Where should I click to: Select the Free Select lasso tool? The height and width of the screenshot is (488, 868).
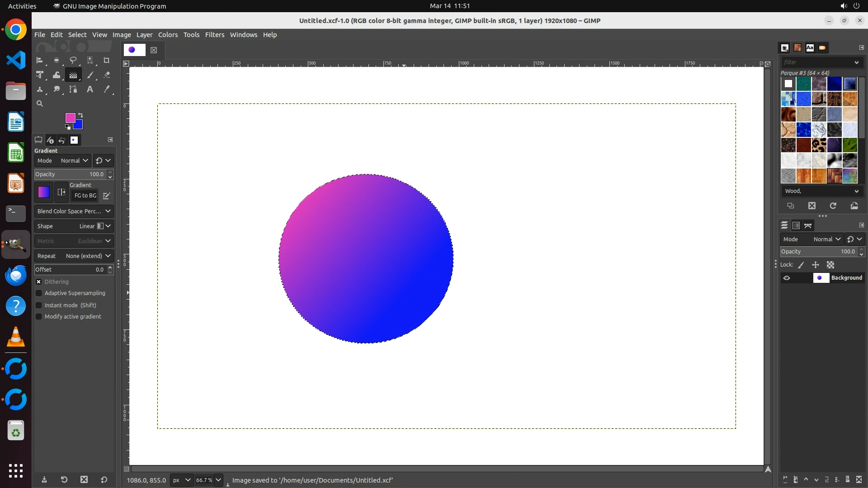click(x=73, y=60)
